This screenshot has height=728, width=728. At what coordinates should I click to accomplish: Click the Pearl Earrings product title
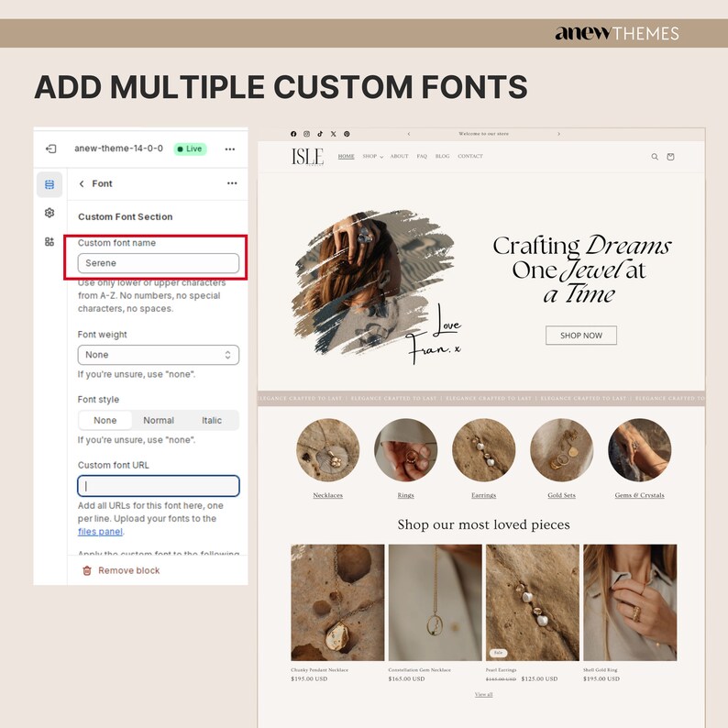501,670
